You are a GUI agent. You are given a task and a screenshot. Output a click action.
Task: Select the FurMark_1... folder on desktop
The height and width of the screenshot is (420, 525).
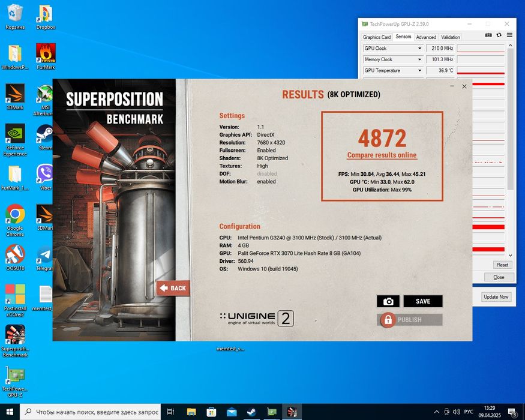pyautogui.click(x=15, y=178)
